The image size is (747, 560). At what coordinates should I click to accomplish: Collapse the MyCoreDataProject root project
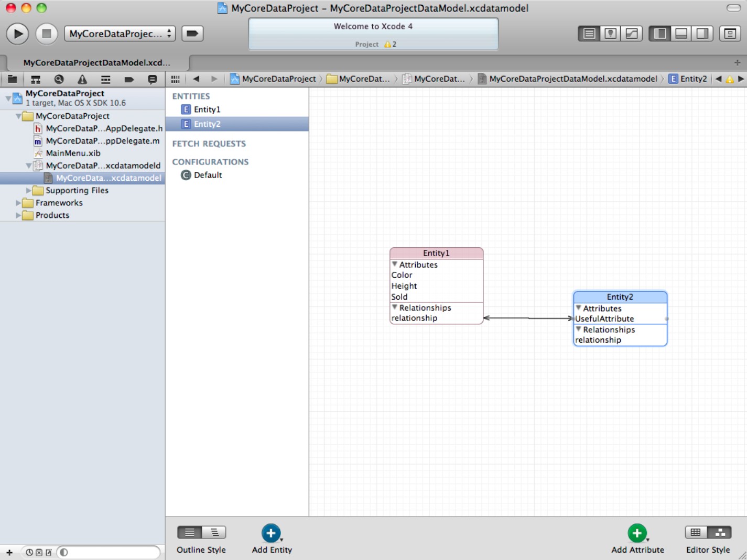pos(8,98)
